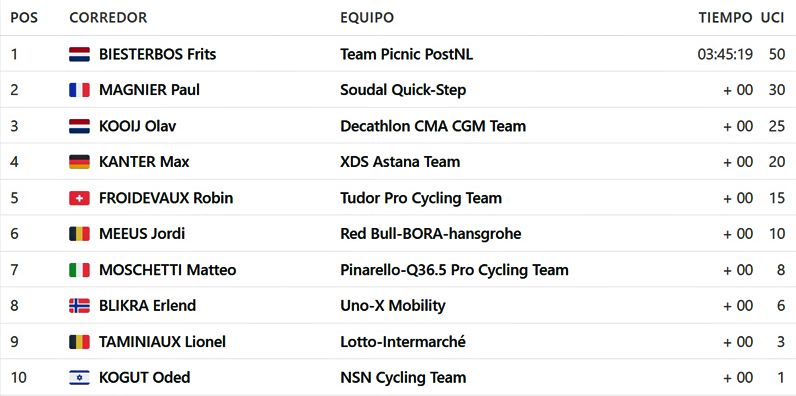This screenshot has width=796, height=396.
Task: Click the Belgian flag next to MEEUS Jordi
Action: [79, 234]
